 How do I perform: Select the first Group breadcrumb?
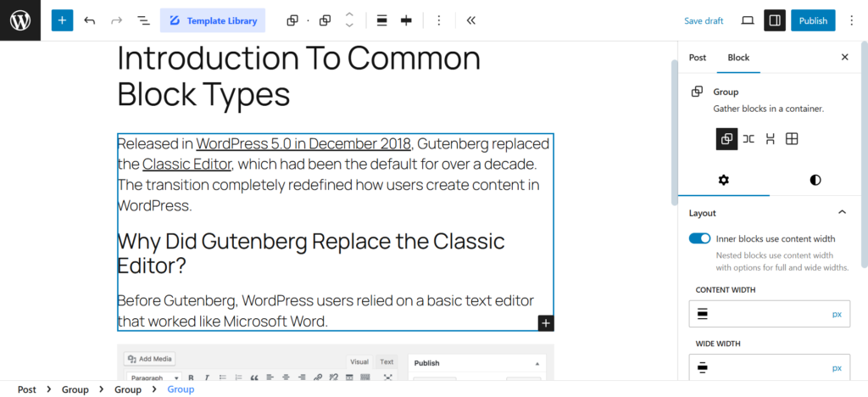click(x=75, y=389)
